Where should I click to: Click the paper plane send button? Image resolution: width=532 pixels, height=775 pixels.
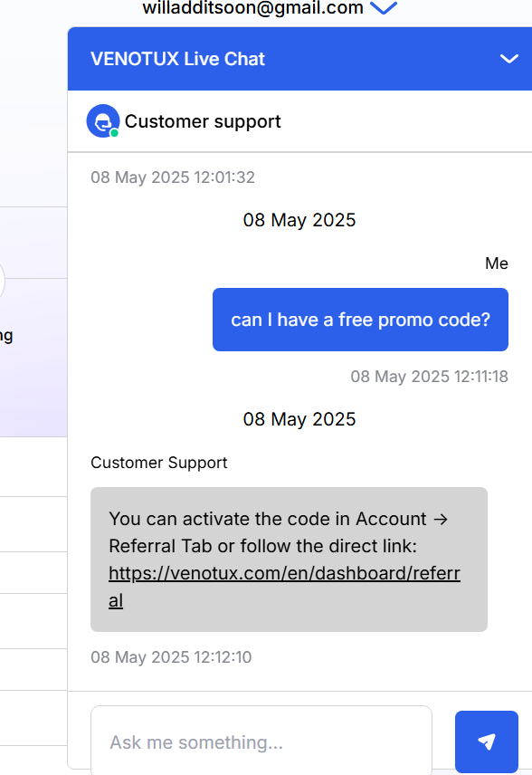coord(487,742)
